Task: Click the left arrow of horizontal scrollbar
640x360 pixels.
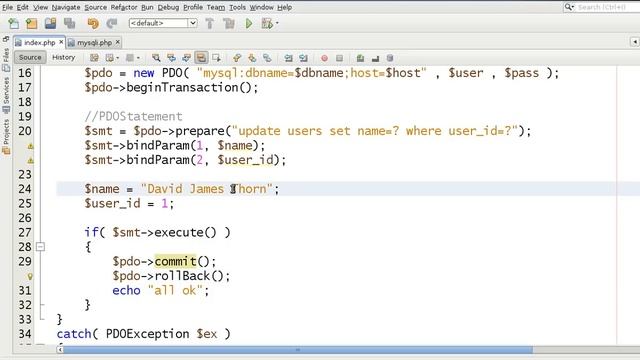Action: 60,350
